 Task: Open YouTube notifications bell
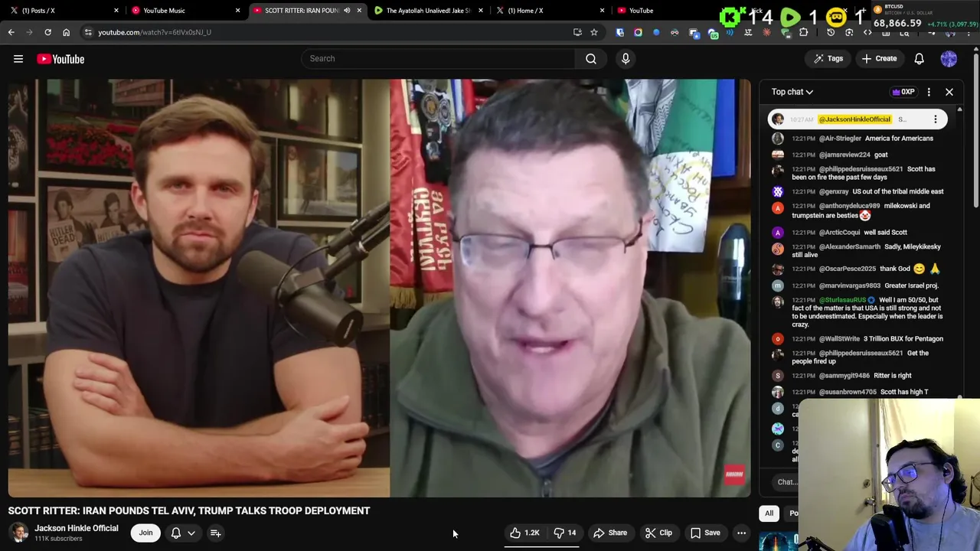(919, 59)
